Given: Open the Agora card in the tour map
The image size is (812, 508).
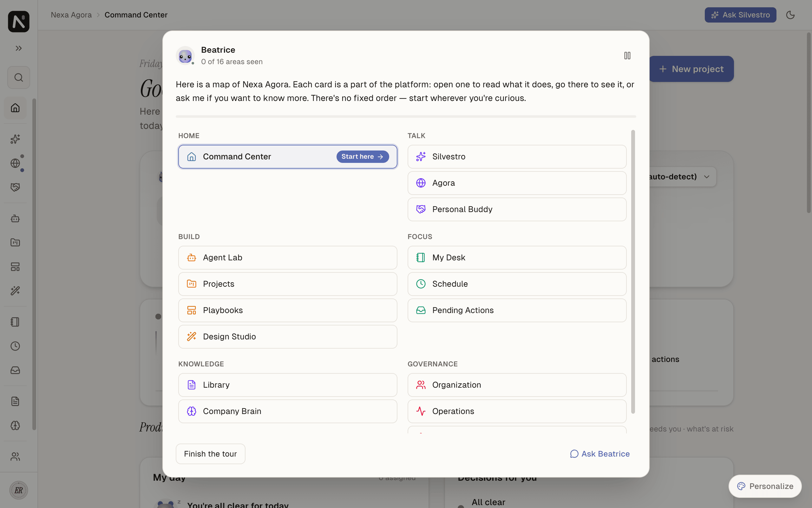Looking at the screenshot, I should [x=517, y=183].
